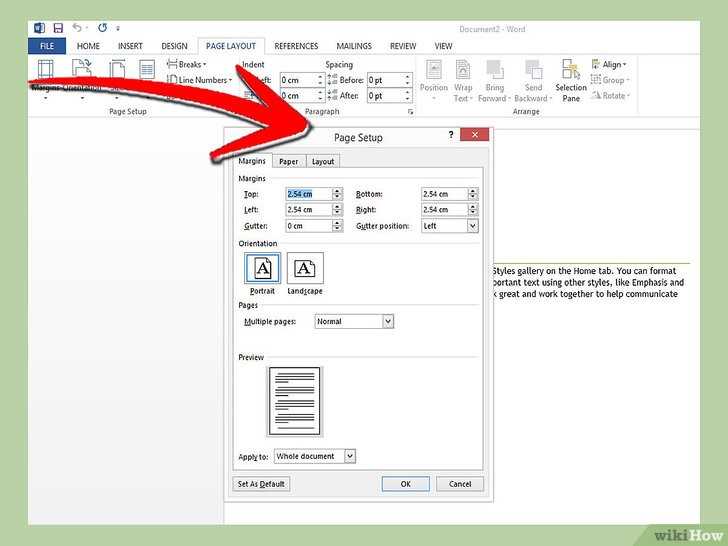Open the Breaks menu in Page Setup group
The height and width of the screenshot is (546, 728).
(187, 65)
